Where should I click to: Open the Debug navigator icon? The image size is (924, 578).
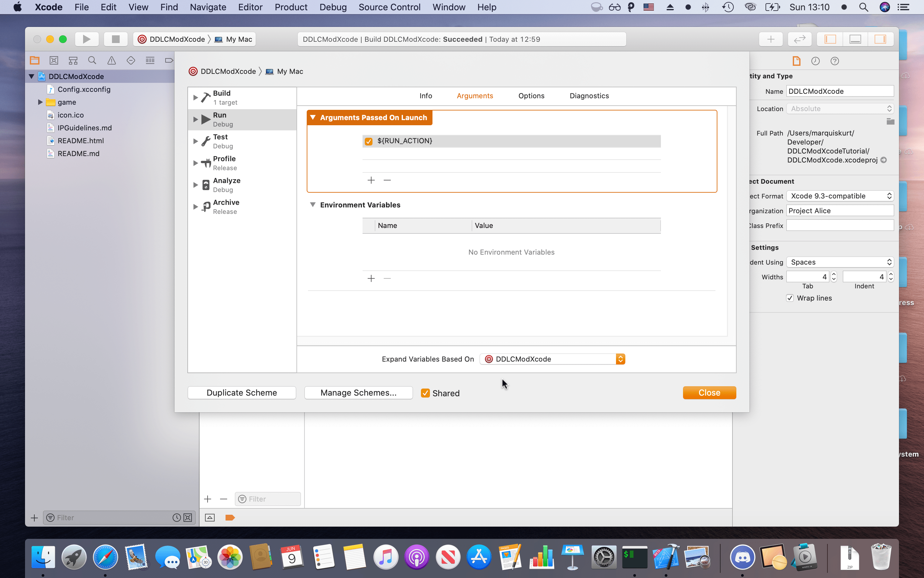click(150, 60)
